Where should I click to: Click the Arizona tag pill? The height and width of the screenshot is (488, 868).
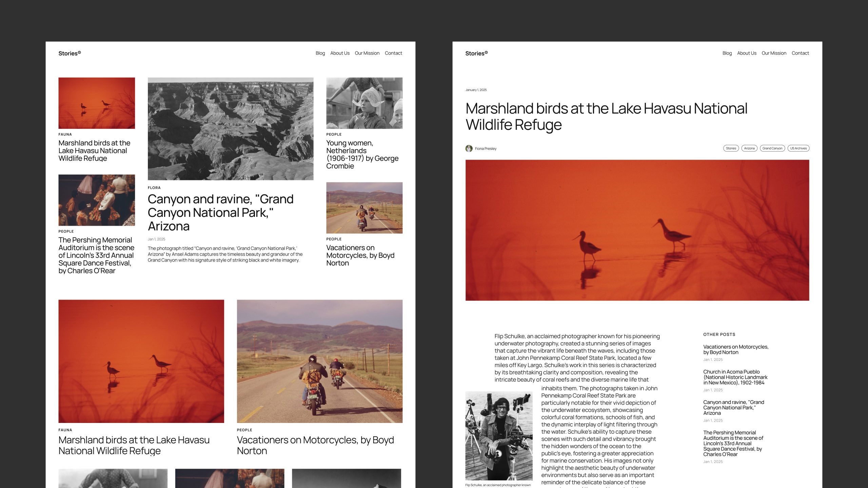click(x=749, y=148)
